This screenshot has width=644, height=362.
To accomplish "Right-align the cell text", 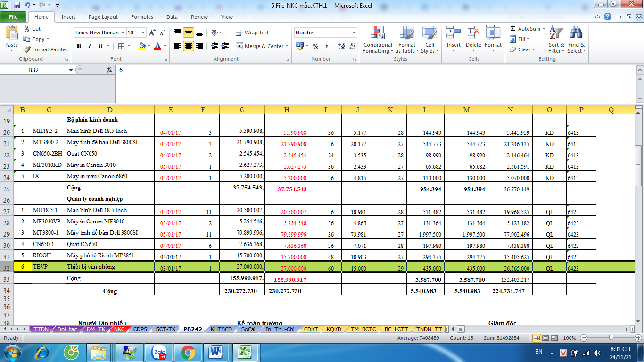I will pyautogui.click(x=199, y=46).
